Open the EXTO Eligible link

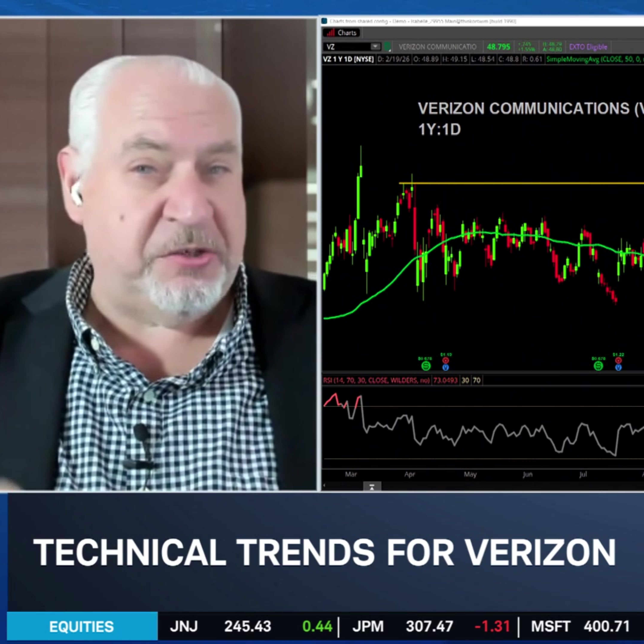[x=588, y=47]
